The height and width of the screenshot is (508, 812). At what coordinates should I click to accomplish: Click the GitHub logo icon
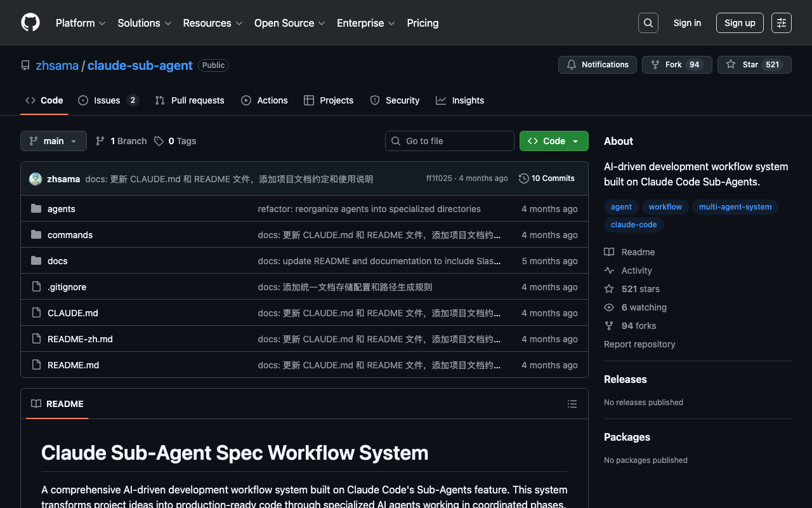(30, 23)
